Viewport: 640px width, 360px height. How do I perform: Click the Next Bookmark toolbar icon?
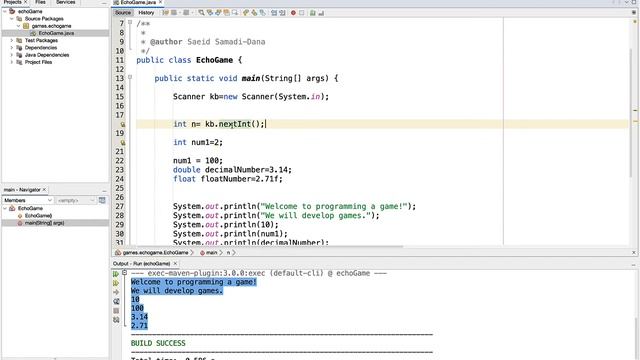coord(254,13)
